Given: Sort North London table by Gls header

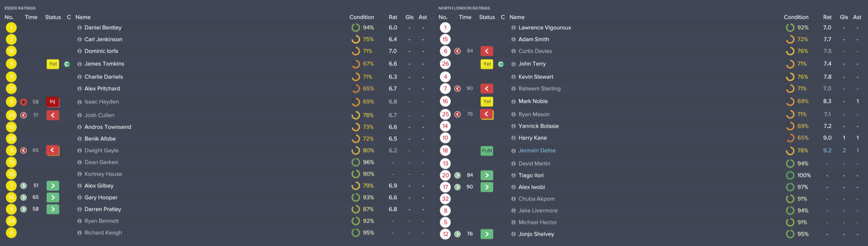Looking at the screenshot, I should 844,17.
